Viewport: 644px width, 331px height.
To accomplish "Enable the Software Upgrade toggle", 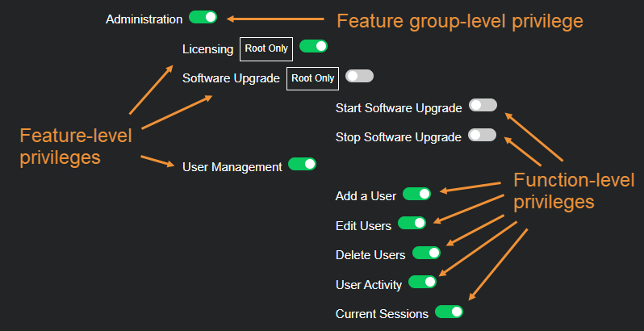I will [359, 76].
